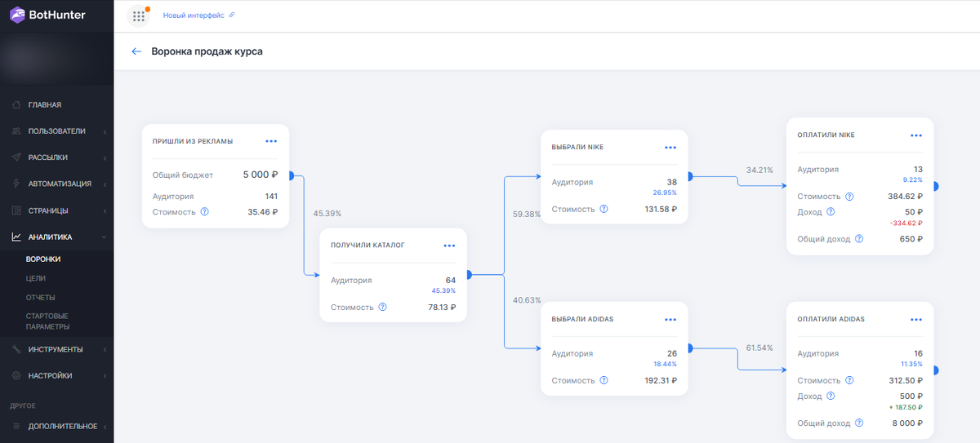Expand the «Инструменты» sidebar section
980x443 pixels.
coord(56,349)
